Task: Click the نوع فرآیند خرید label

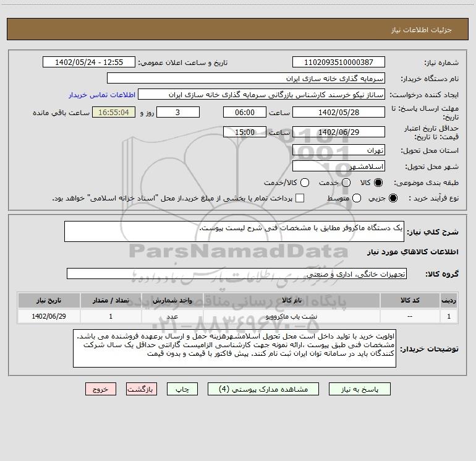Action: click(x=433, y=198)
